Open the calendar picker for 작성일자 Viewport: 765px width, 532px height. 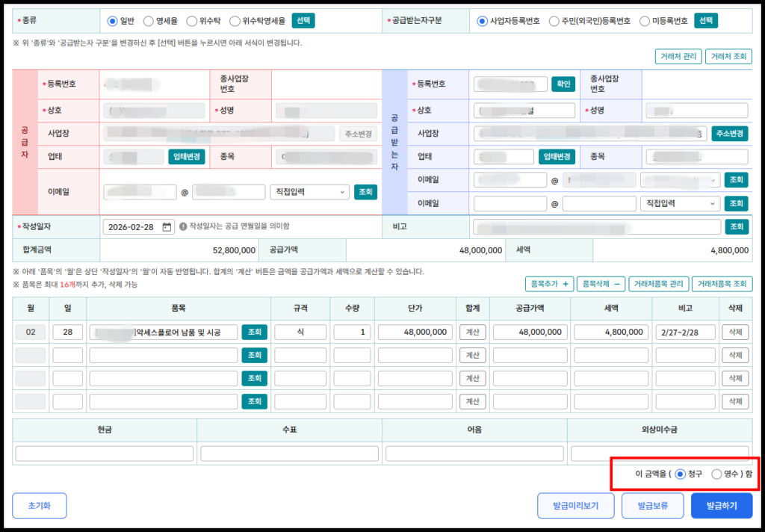pyautogui.click(x=167, y=226)
